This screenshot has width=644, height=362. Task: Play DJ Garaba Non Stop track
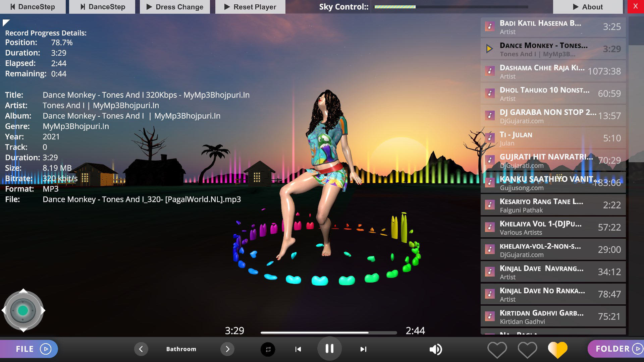click(x=553, y=116)
